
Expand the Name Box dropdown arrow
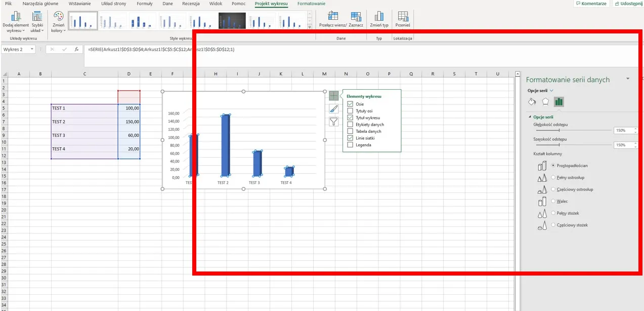pyautogui.click(x=32, y=50)
